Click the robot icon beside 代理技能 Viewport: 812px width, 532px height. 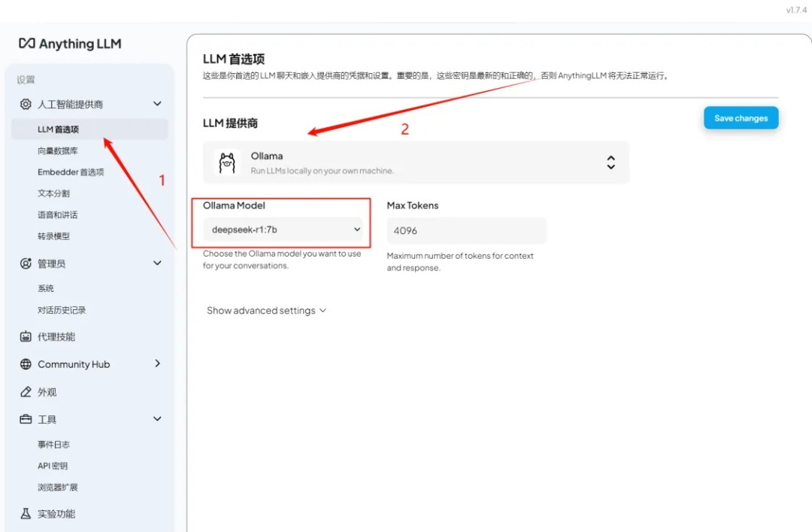pos(26,336)
